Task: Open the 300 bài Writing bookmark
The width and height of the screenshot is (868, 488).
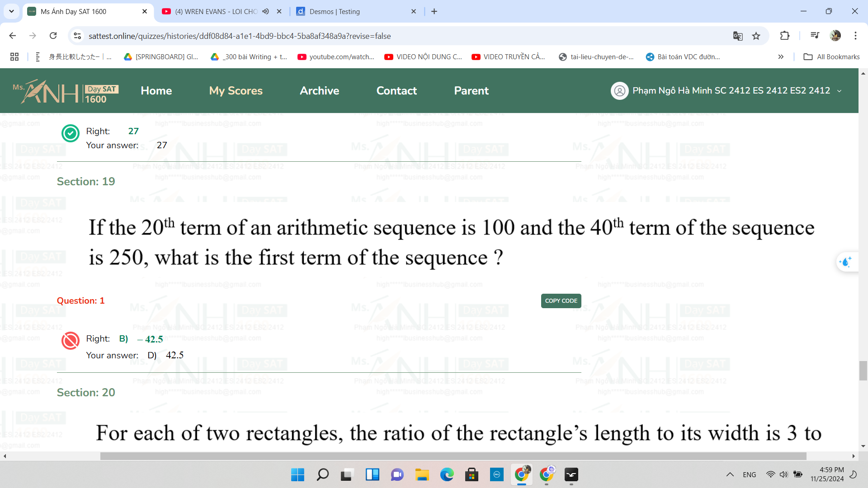Action: pyautogui.click(x=249, y=56)
